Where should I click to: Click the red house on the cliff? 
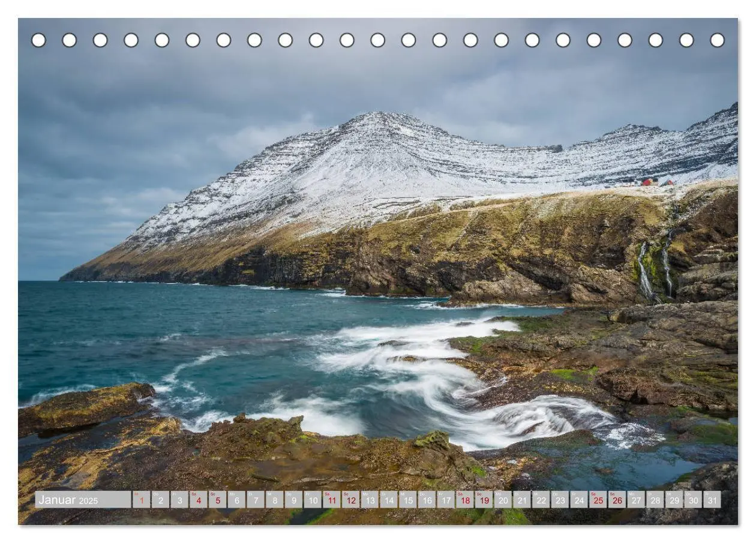point(648,181)
